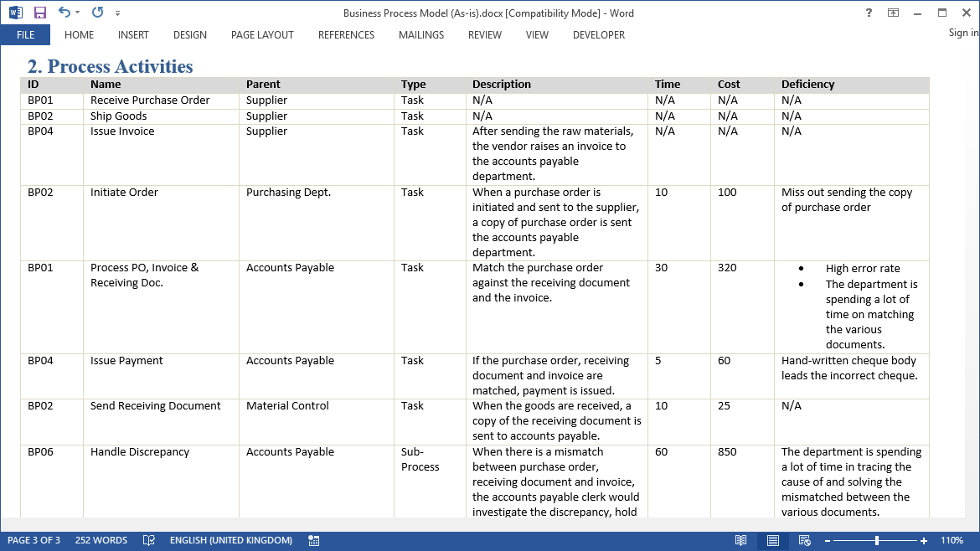Click 'Process PO, Invoice & Receiving Doc.' cell
Viewport: 980px width, 551px height.
tap(144, 275)
